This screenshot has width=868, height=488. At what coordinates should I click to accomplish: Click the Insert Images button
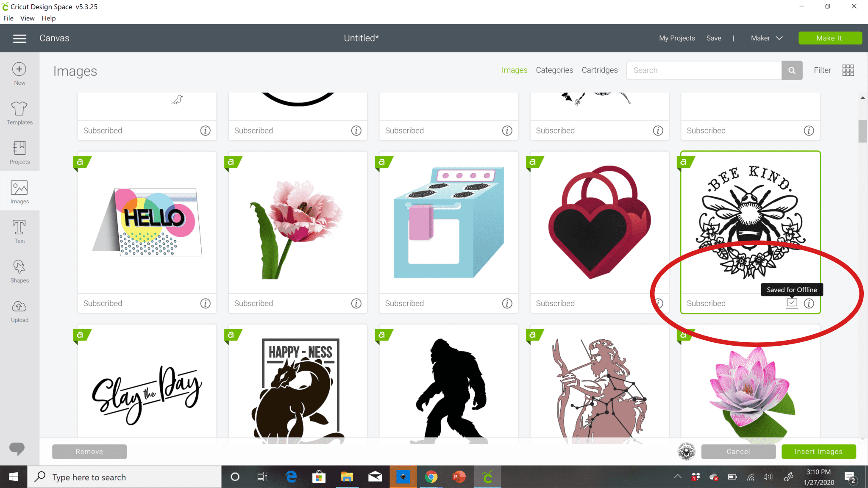(818, 452)
